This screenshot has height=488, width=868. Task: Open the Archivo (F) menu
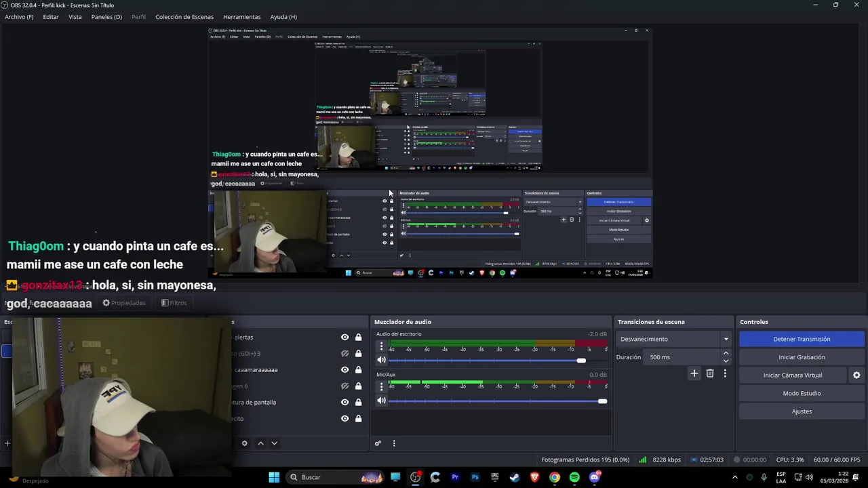(19, 17)
